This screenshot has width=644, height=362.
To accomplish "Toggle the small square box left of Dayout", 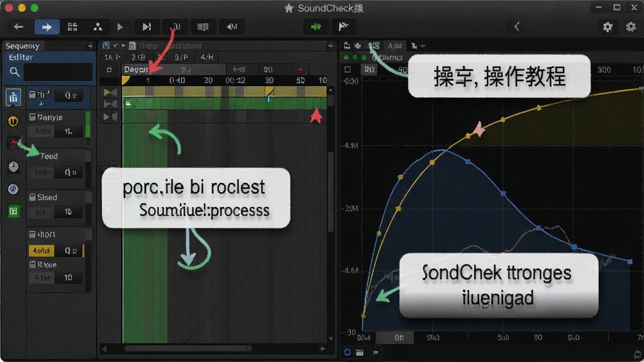I will (109, 70).
